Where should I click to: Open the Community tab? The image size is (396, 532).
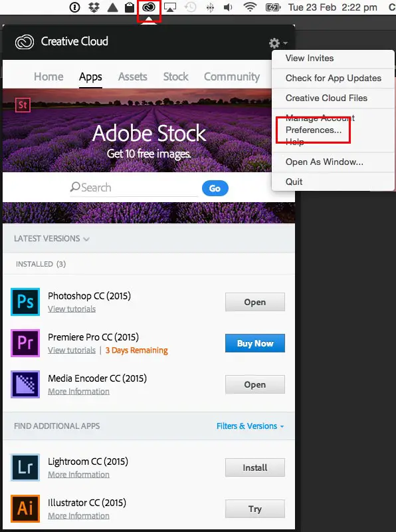232,77
